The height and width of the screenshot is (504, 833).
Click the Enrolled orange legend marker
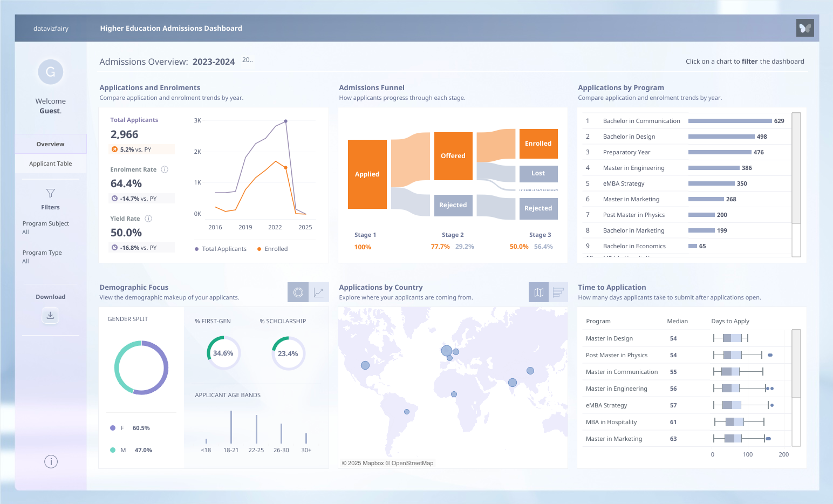coord(260,249)
